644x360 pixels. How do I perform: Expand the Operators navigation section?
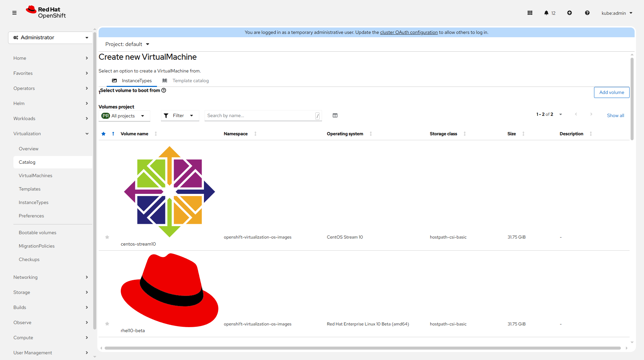point(50,88)
